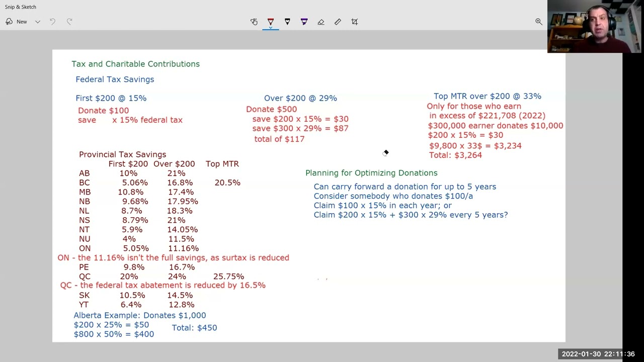Click the 'Snip & Sketch' window title
The width and height of the screenshot is (644, 362).
(x=21, y=7)
